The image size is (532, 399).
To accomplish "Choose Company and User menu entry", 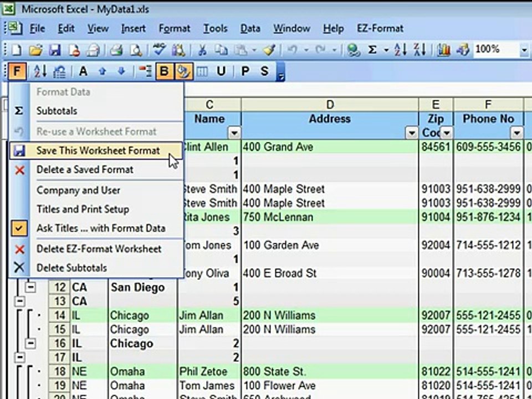I will 96,190.
